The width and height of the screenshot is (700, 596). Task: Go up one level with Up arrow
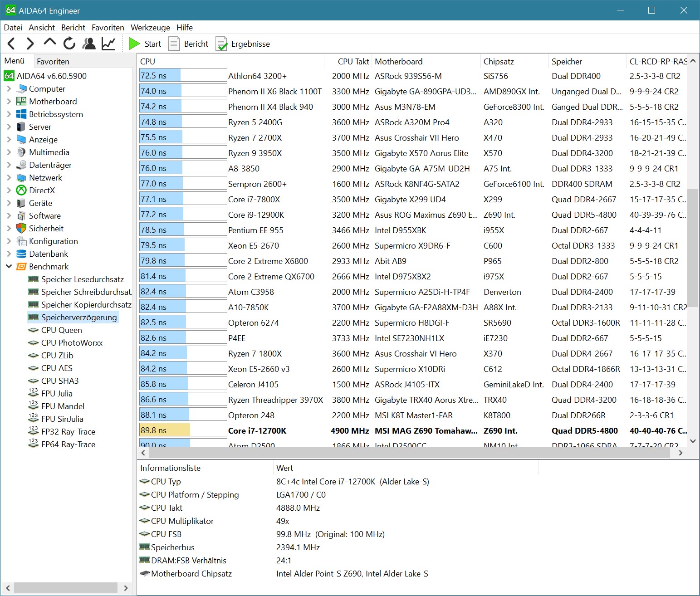click(x=49, y=43)
